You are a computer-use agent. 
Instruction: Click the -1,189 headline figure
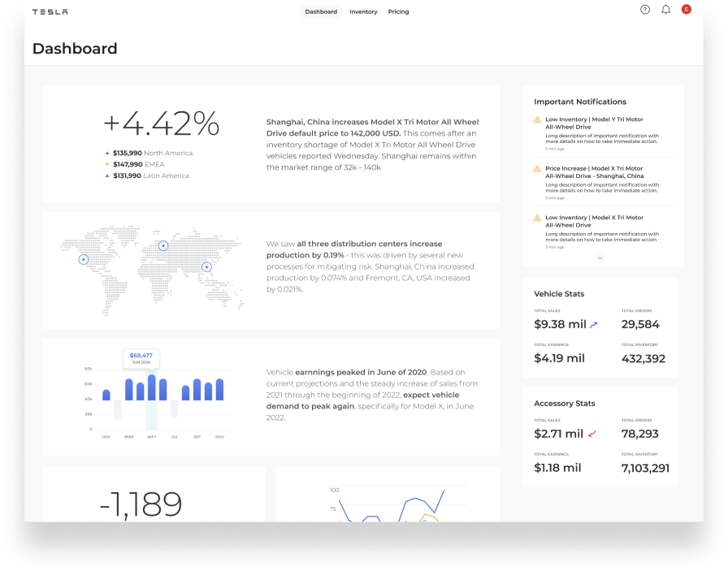[x=141, y=504]
